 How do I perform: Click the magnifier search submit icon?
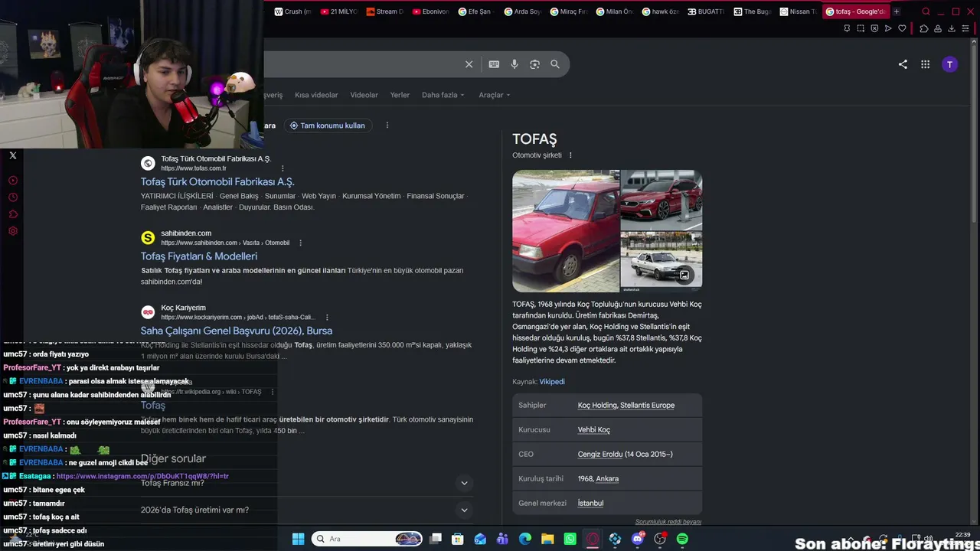555,64
